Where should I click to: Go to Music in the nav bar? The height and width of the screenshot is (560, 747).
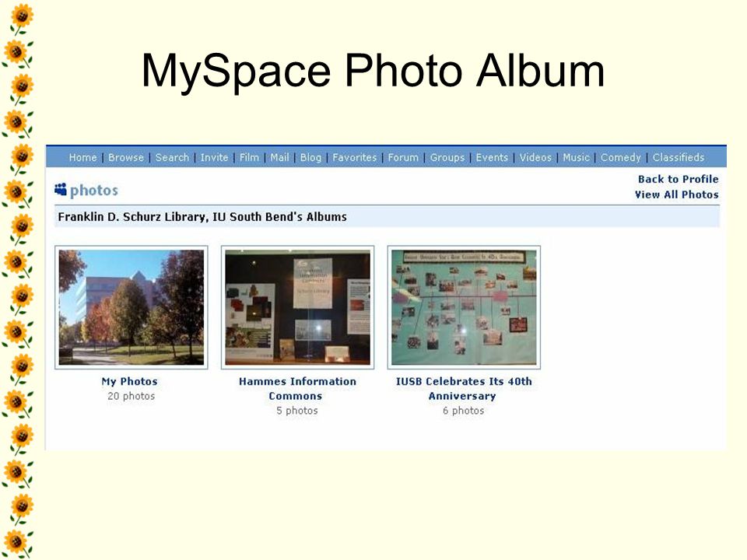576,158
